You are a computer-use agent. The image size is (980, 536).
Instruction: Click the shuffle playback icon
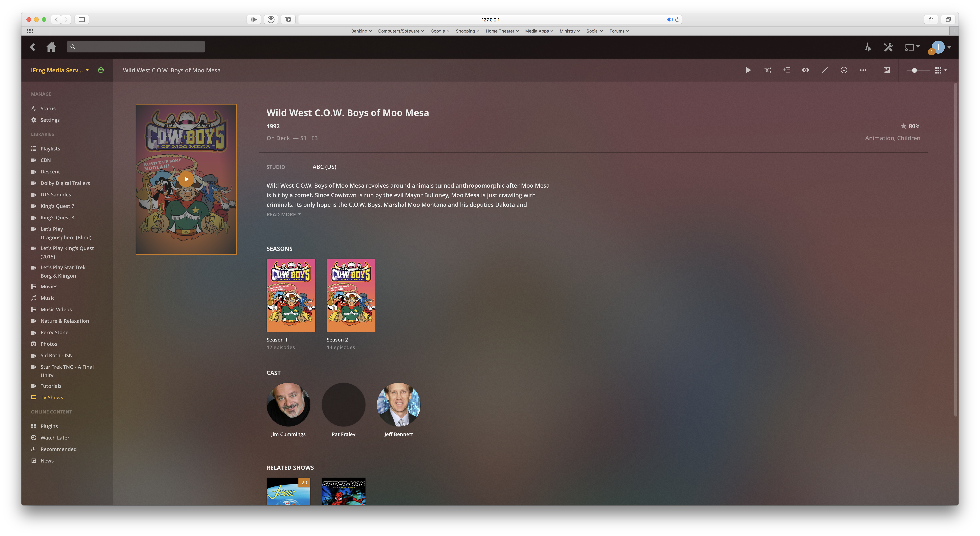767,70
